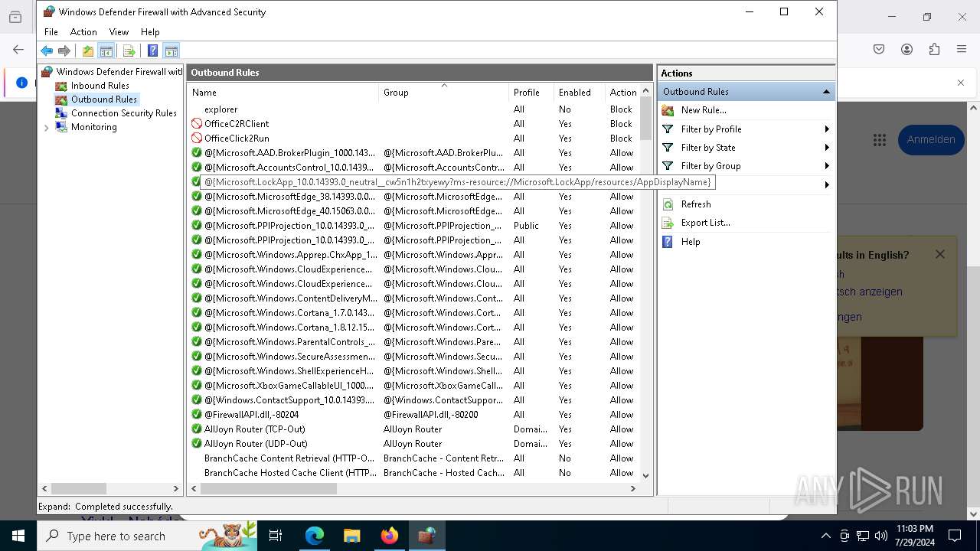Click the Windows Start button
This screenshot has height=551, width=980.
(18, 536)
